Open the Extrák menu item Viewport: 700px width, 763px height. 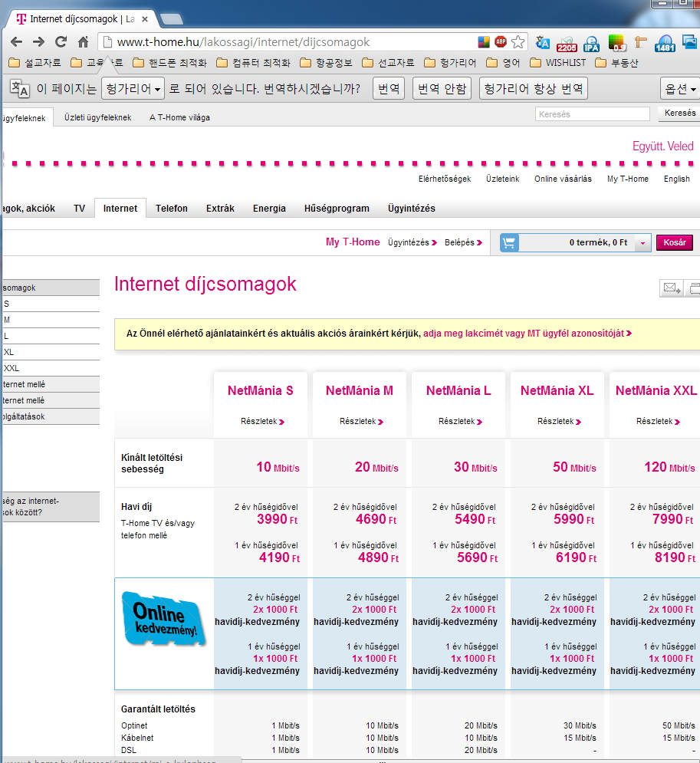220,209
